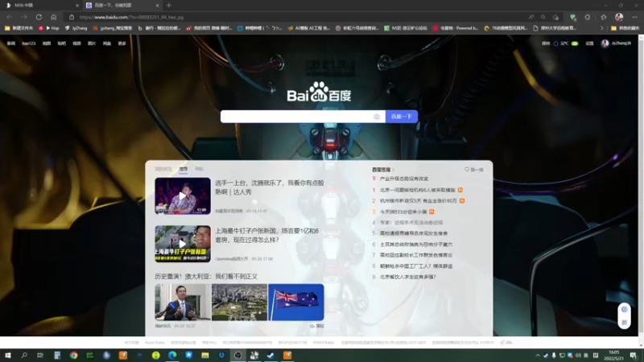Switch to the MSN 中国 tab
This screenshot has width=644, height=362.
tap(41, 6)
